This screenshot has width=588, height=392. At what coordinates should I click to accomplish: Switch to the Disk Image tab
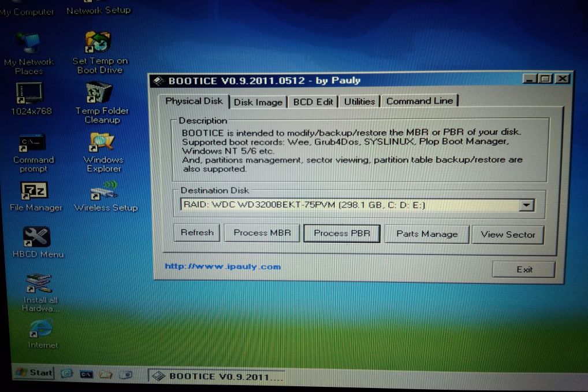pyautogui.click(x=258, y=102)
